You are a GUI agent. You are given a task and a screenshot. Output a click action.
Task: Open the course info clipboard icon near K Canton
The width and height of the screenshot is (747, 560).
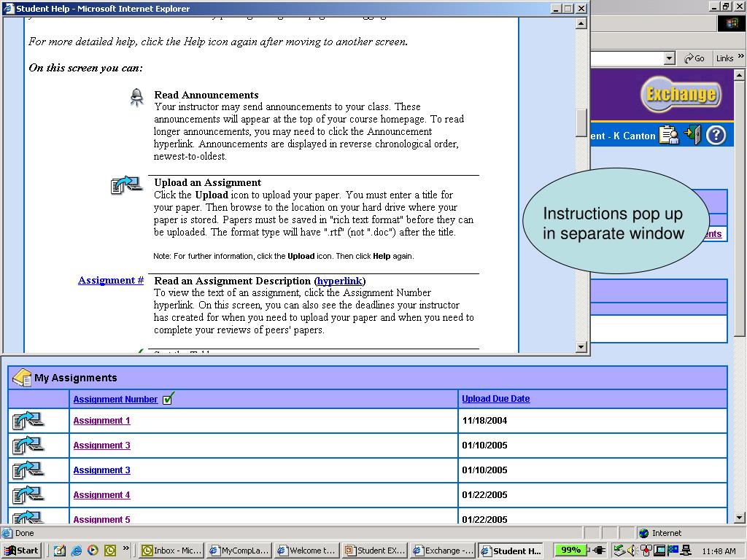pyautogui.click(x=669, y=135)
